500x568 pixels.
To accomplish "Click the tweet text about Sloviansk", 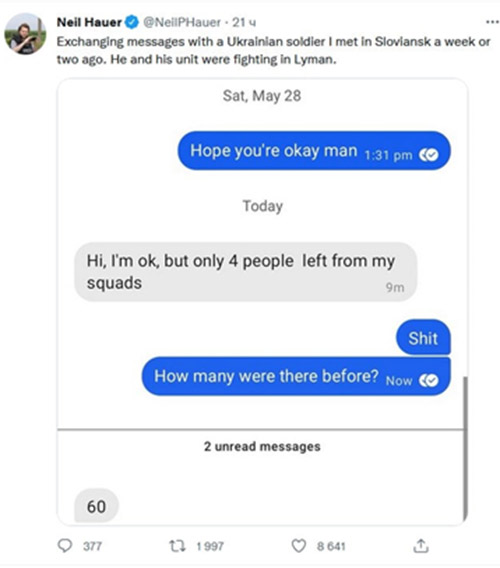I will point(274,50).
